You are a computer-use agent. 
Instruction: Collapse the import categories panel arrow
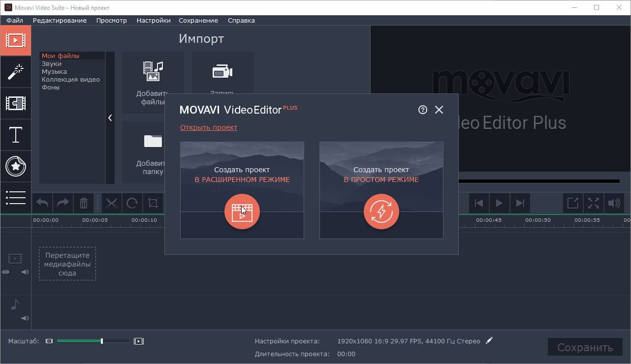(x=110, y=118)
